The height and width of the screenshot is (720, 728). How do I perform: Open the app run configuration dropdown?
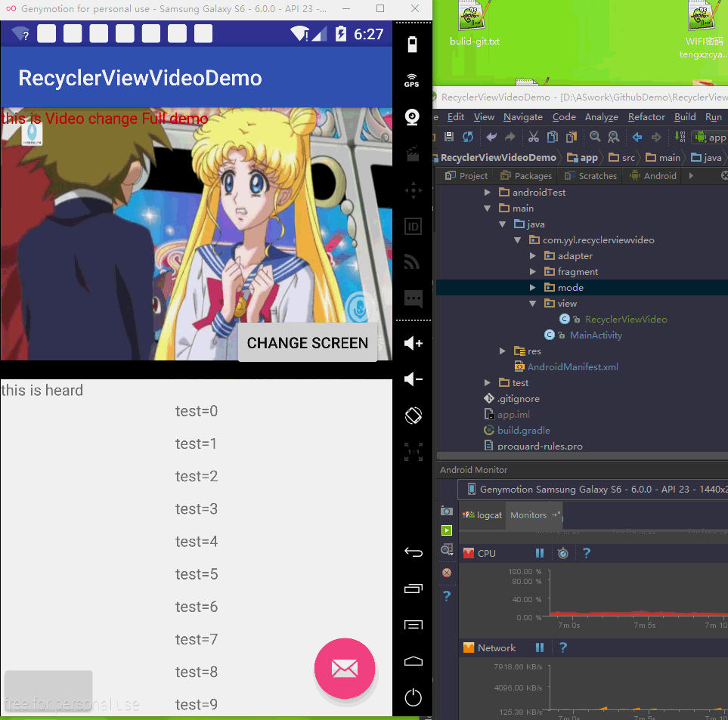[710, 138]
